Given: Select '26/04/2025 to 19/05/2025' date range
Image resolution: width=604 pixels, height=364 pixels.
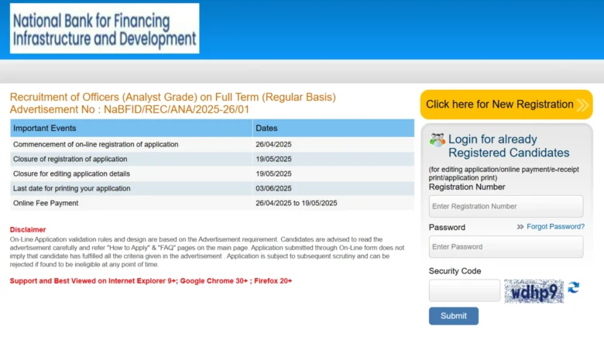Looking at the screenshot, I should [x=297, y=203].
